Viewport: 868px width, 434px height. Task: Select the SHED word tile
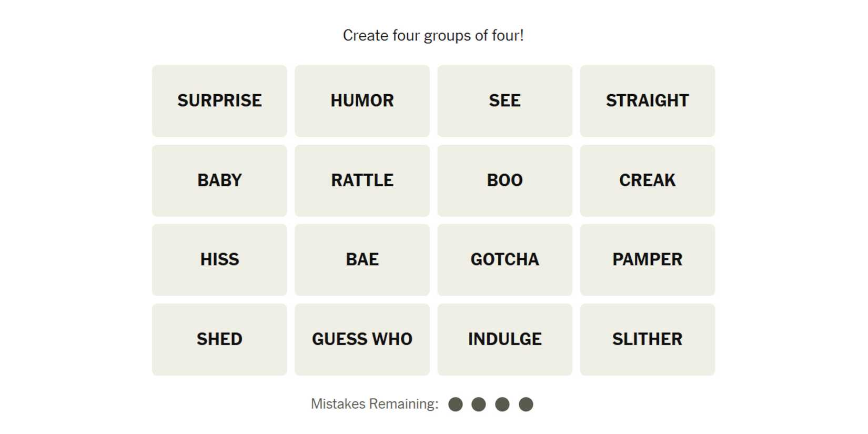tap(219, 339)
